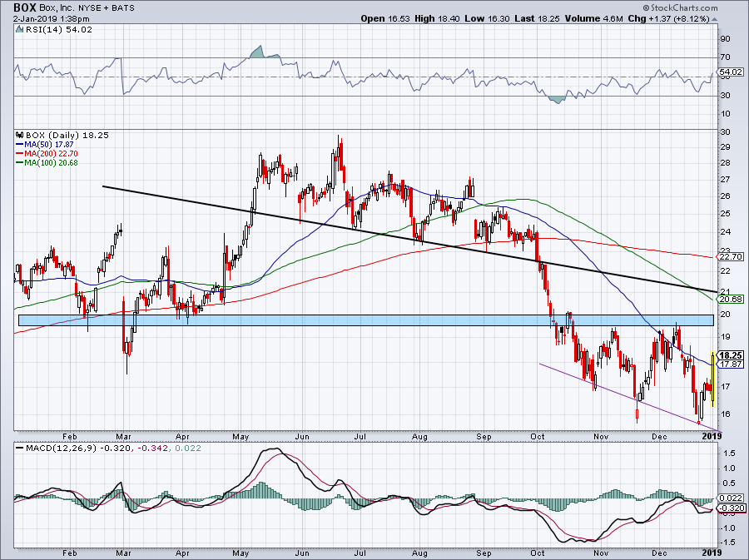
Task: Click the 10 level on RSI axis
Action: 725,114
